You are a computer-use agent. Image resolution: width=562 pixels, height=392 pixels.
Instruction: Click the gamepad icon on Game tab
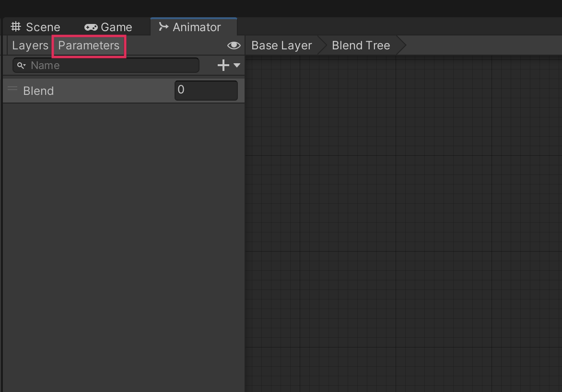coord(91,27)
